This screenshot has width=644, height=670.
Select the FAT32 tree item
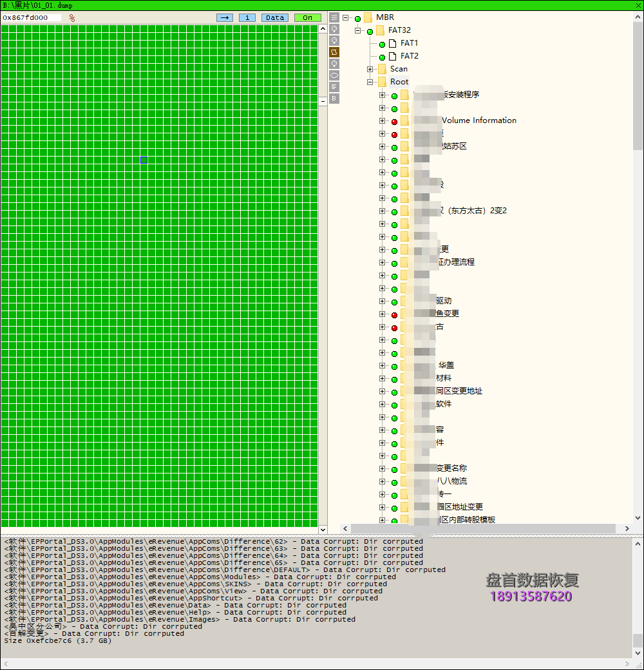tap(399, 30)
